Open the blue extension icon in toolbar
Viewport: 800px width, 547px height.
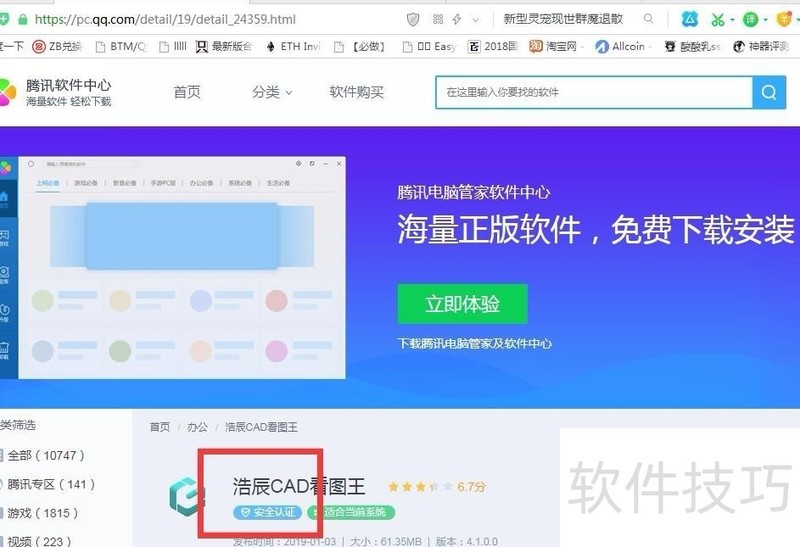689,19
